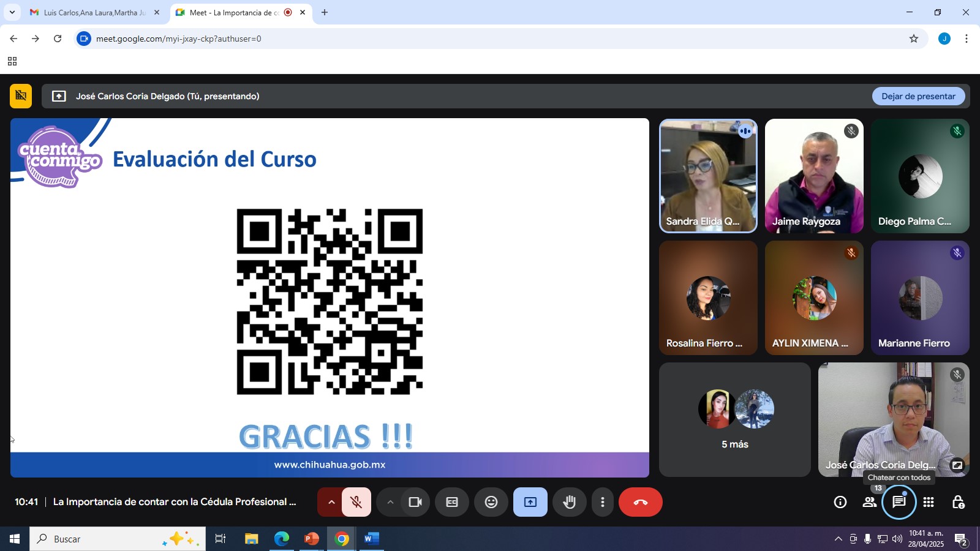Open apps grid in bookmarks bar
The image size is (980, 551).
[x=12, y=61]
